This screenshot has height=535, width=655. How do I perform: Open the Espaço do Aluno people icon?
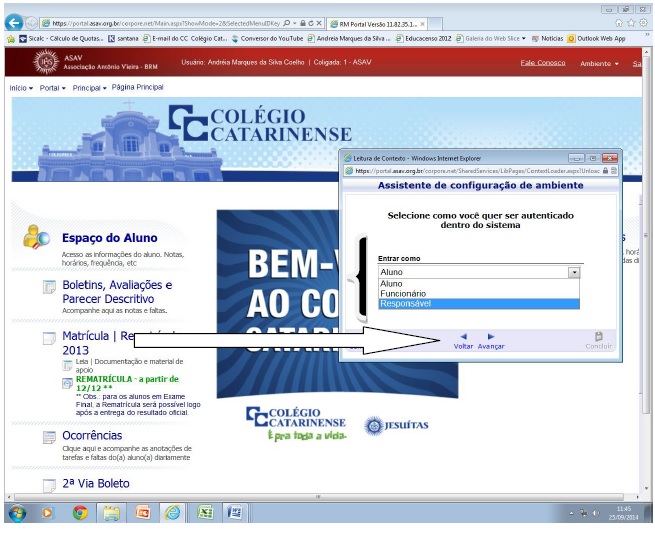(36, 237)
